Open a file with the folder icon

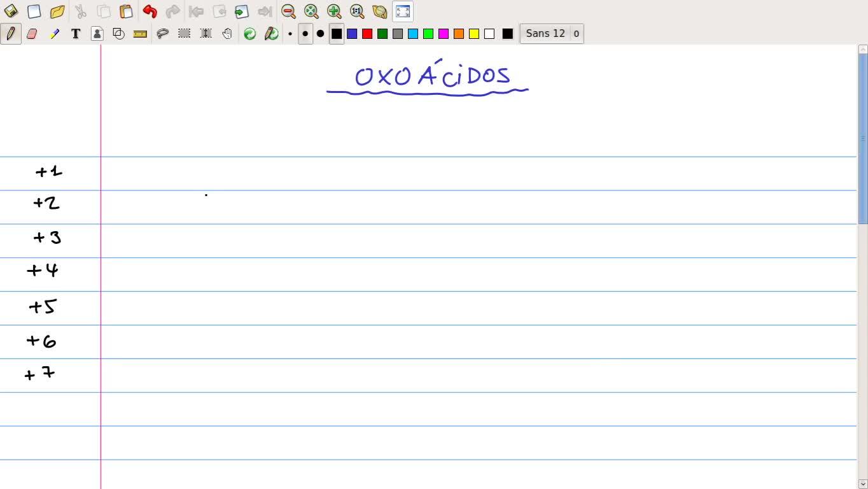pos(57,11)
